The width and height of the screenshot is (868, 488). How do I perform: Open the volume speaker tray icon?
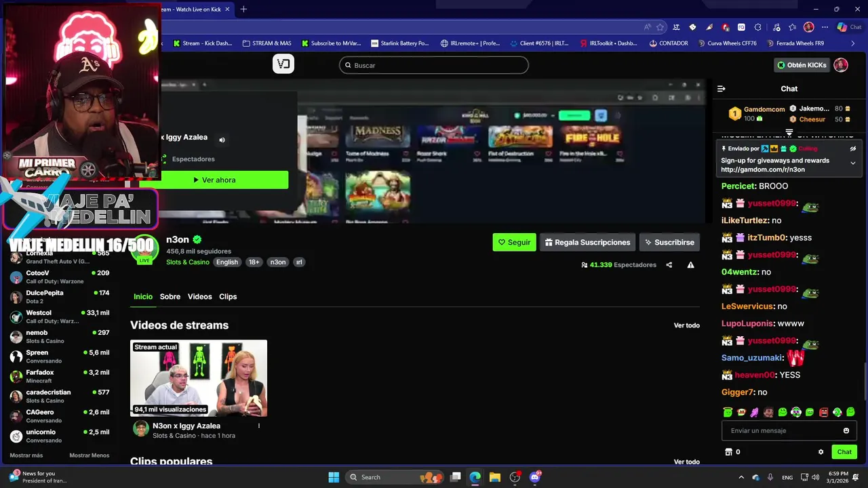point(815,477)
